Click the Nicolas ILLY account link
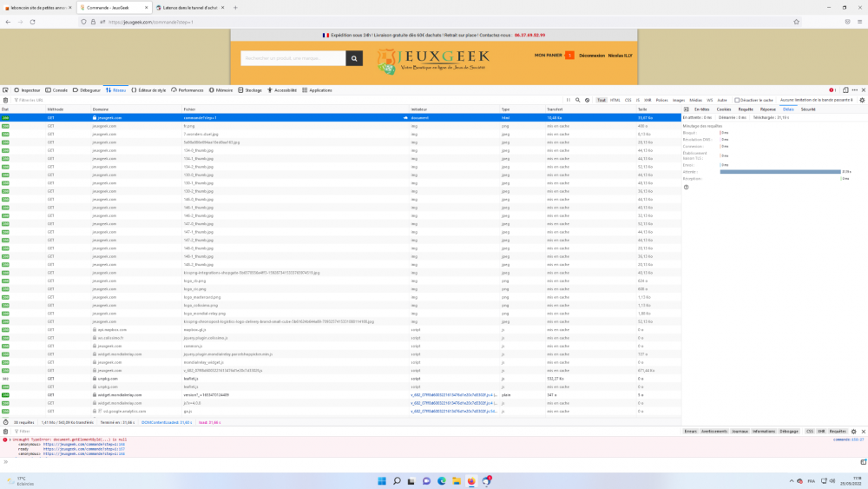Screen dimensions: 868x489 (x=620, y=56)
